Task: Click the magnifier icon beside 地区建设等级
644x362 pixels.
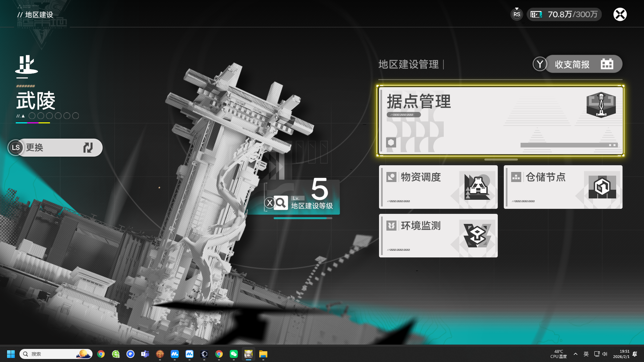Action: [x=281, y=203]
